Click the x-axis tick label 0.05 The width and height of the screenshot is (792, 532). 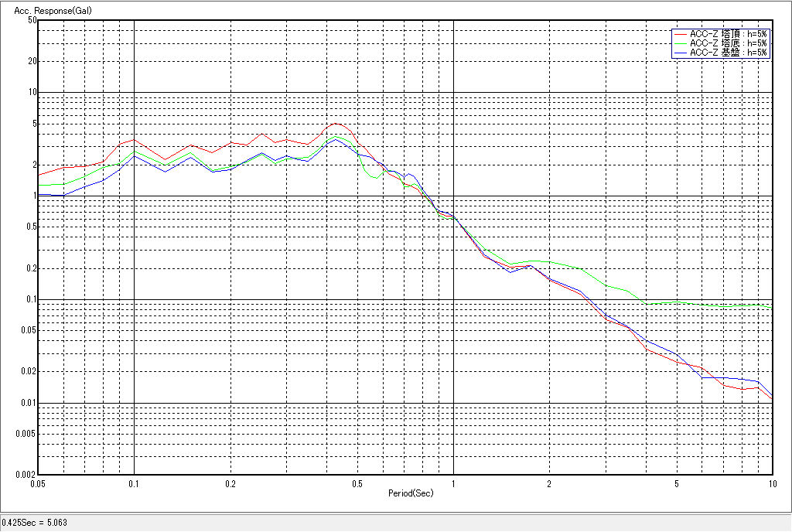click(x=39, y=484)
